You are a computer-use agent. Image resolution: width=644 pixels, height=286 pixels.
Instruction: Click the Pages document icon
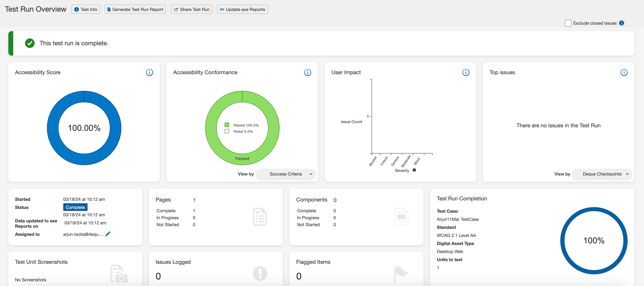point(260,217)
